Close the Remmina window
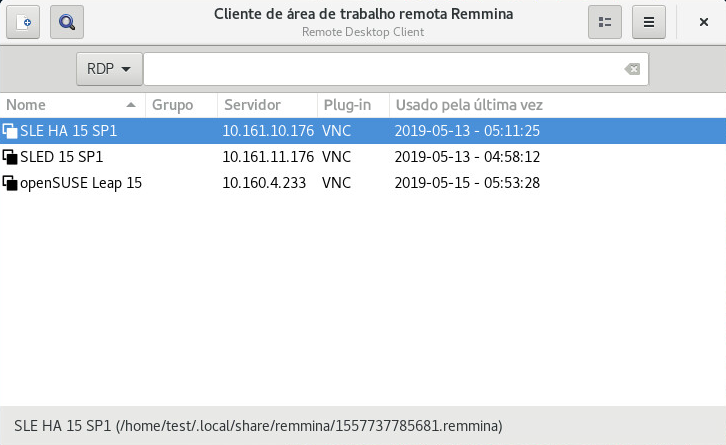Image resolution: width=726 pixels, height=445 pixels. click(x=703, y=22)
